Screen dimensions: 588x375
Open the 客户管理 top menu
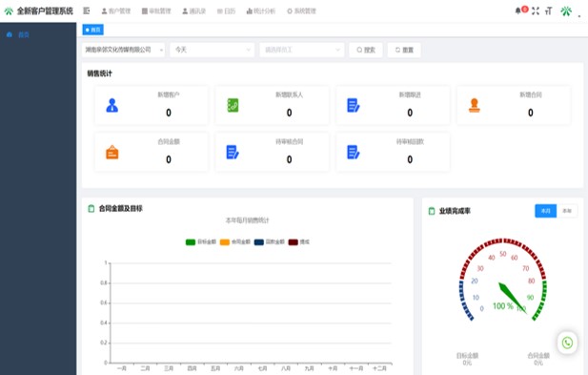pyautogui.click(x=116, y=11)
